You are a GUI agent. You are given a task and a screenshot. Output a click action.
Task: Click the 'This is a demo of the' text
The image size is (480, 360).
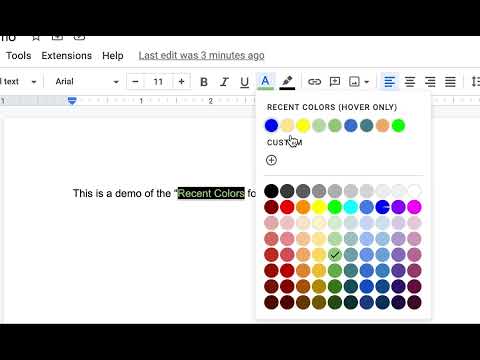click(x=122, y=193)
